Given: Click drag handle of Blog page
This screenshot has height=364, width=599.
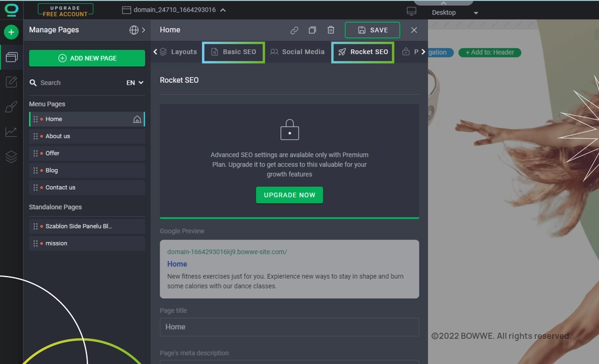Looking at the screenshot, I should (35, 170).
